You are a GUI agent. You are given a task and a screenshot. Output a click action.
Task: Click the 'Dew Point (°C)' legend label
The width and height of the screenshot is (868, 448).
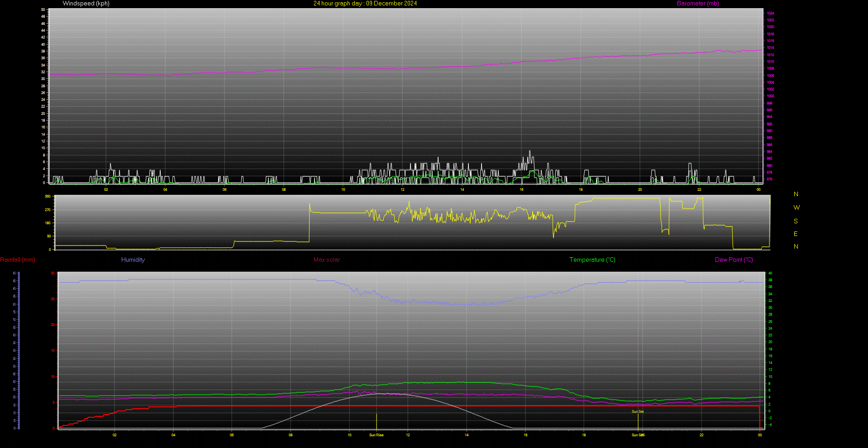(734, 260)
